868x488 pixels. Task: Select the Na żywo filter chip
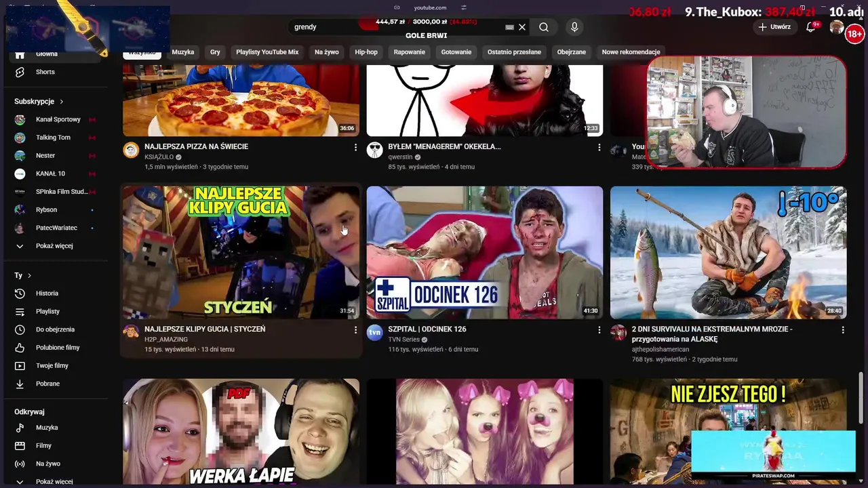[326, 52]
